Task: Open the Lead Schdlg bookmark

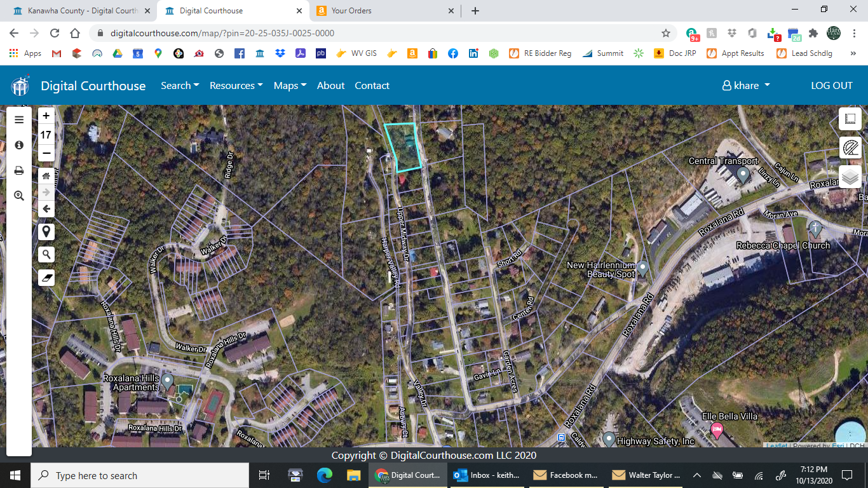Action: tap(804, 53)
